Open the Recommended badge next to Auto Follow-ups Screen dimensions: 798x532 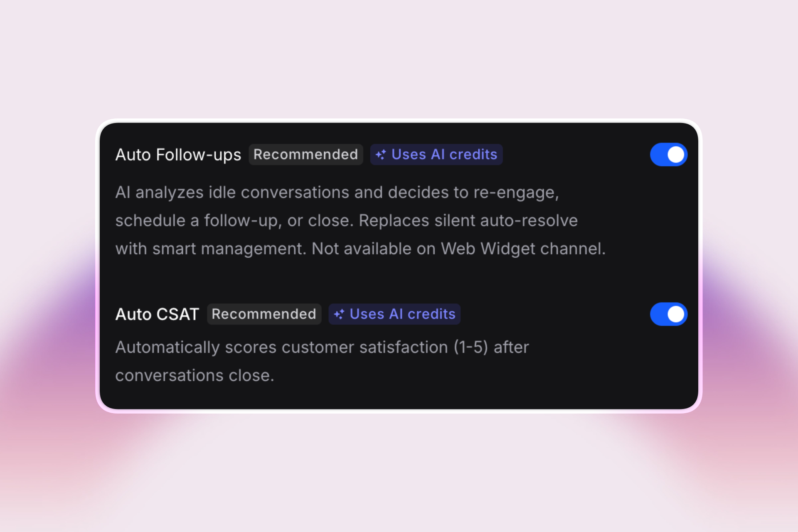pyautogui.click(x=306, y=154)
